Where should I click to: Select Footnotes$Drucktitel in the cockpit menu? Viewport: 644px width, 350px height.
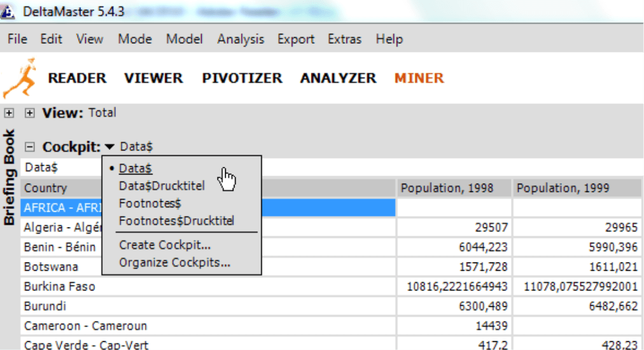(x=177, y=220)
